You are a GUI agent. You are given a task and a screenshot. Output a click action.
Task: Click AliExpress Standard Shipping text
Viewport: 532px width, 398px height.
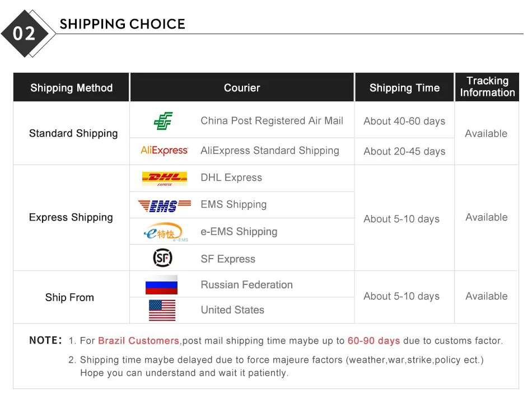[269, 151]
